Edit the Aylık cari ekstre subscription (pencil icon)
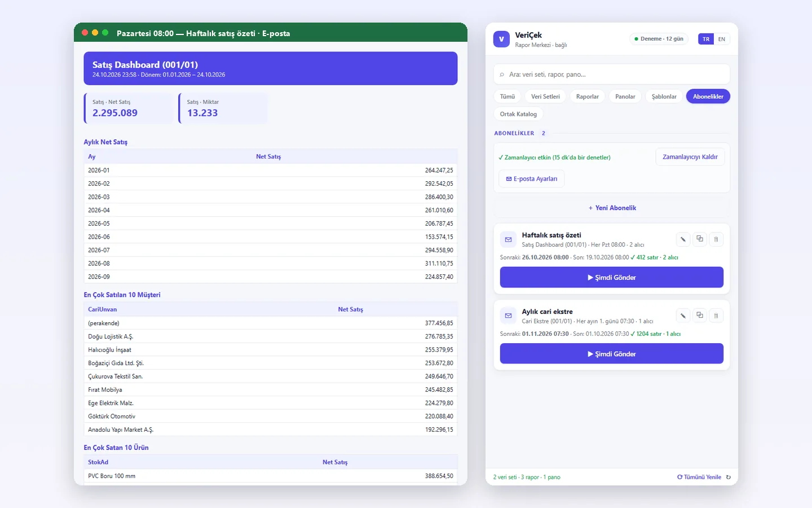The width and height of the screenshot is (812, 508). tap(683, 316)
